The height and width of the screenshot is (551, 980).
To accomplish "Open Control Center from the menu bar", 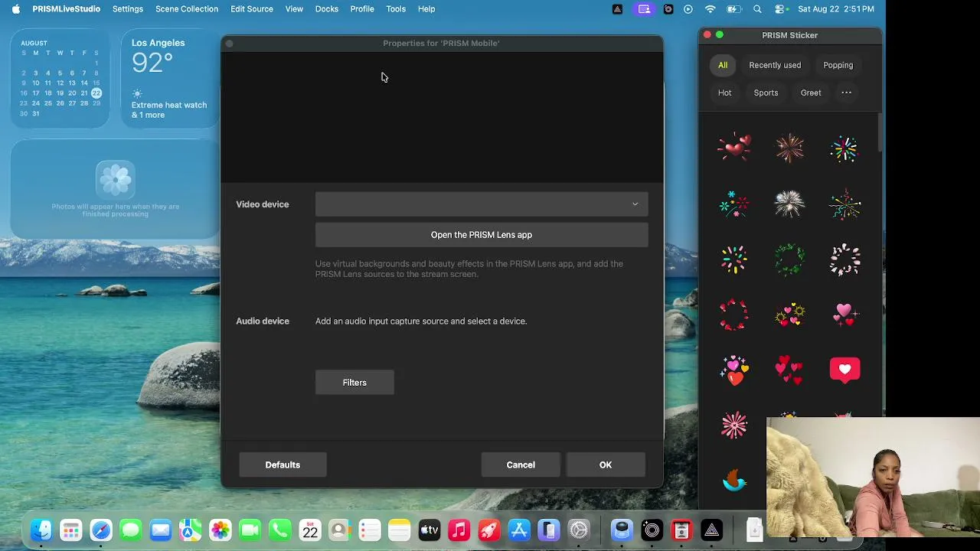I will tap(780, 9).
